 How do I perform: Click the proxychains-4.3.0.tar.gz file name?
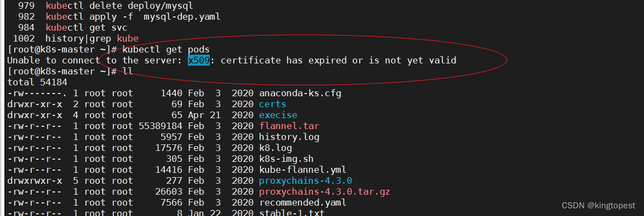point(324,192)
